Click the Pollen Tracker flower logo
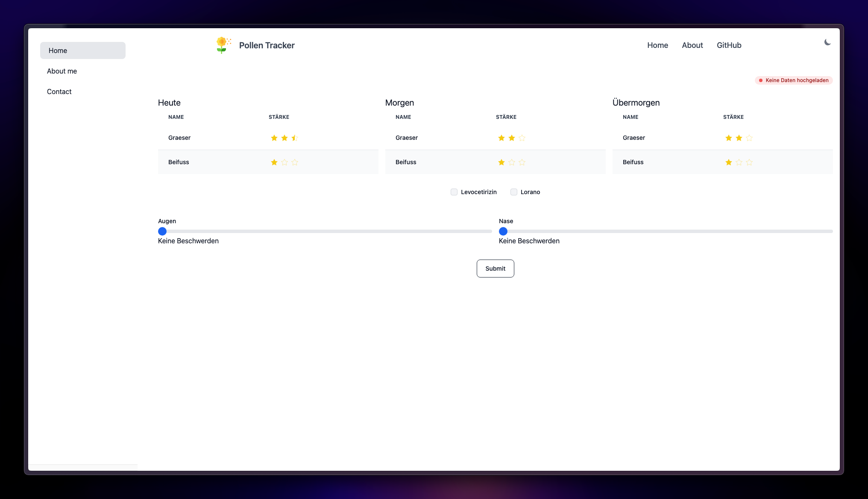 [222, 45]
